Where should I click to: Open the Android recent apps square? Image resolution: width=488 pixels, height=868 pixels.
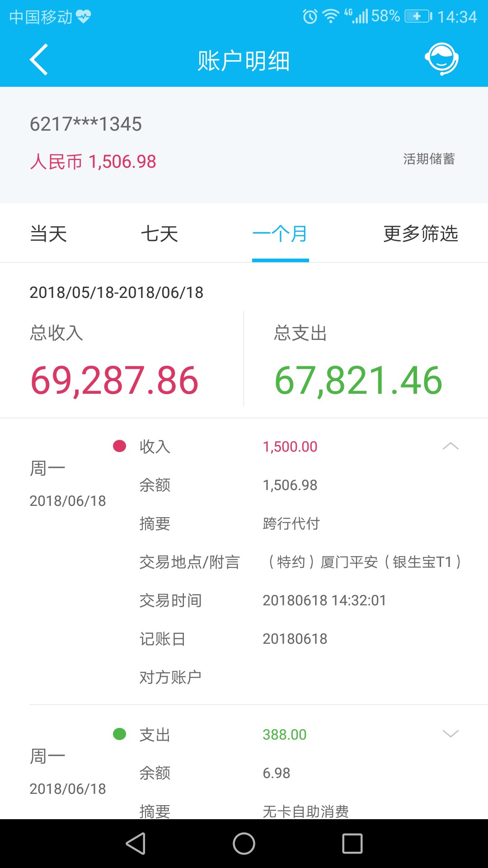point(352,844)
